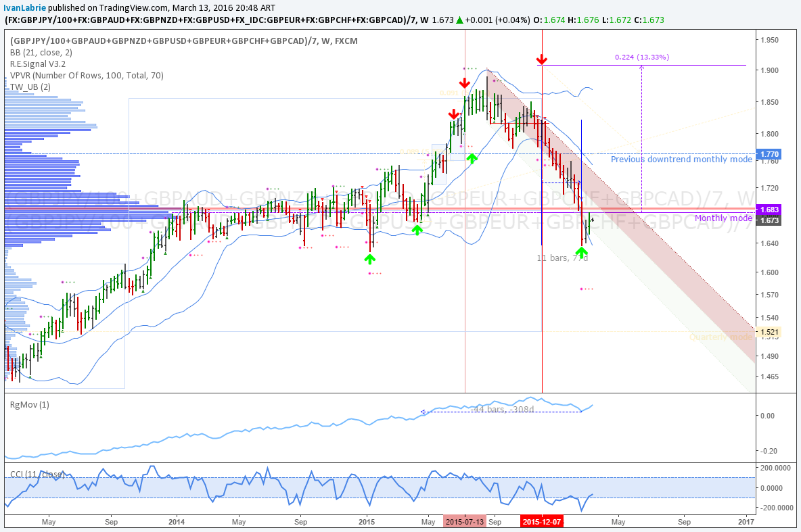
Task: Click the magenta 1.683 price label
Action: tap(769, 210)
